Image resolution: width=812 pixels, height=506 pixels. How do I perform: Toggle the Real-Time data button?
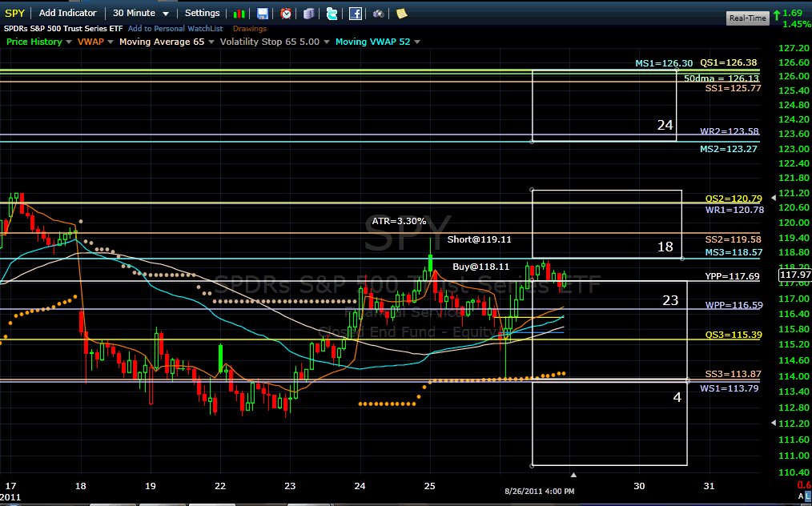coord(747,18)
